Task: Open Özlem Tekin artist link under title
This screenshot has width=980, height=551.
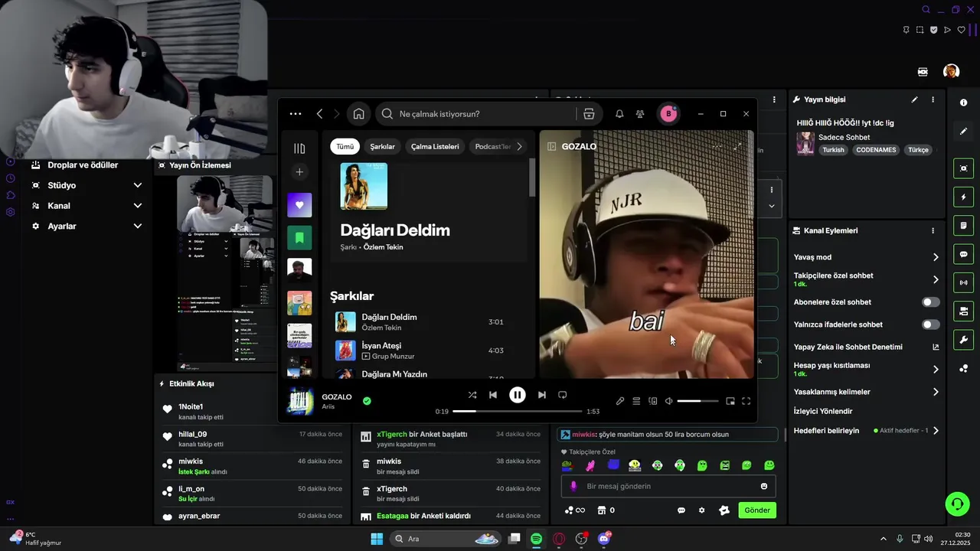Action: click(x=383, y=247)
